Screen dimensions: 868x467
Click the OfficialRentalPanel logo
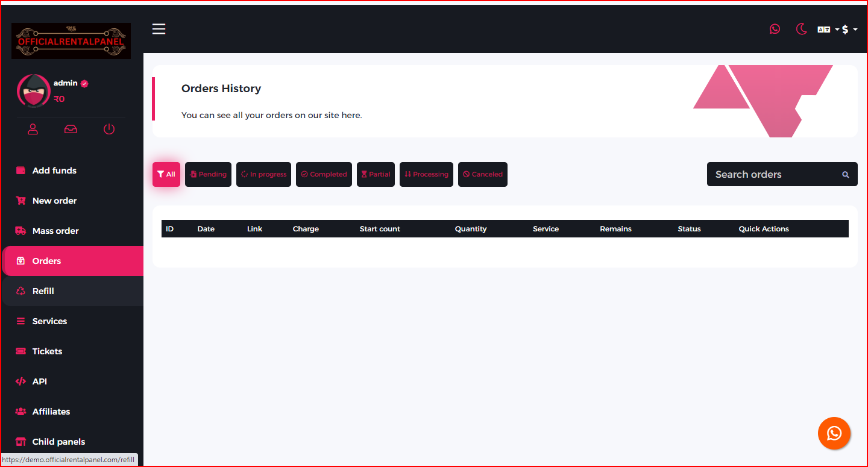(71, 40)
